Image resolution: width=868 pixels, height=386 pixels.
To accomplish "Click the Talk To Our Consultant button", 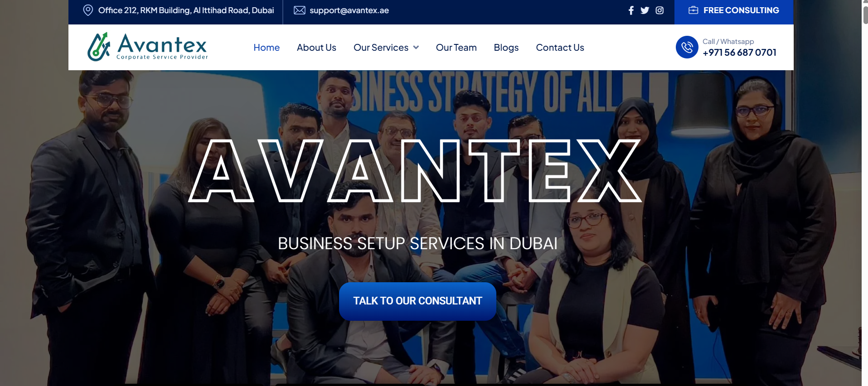I will (x=417, y=301).
